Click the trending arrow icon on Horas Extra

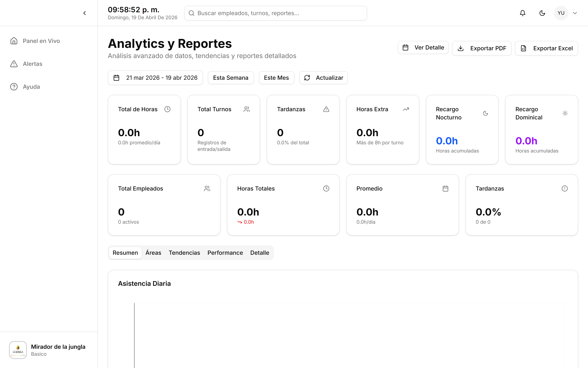click(x=406, y=109)
